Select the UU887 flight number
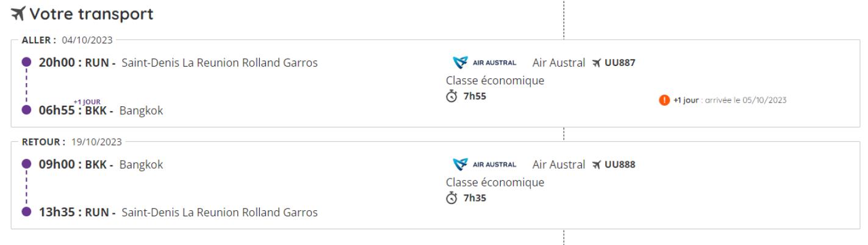This screenshot has width=868, height=245. (620, 62)
